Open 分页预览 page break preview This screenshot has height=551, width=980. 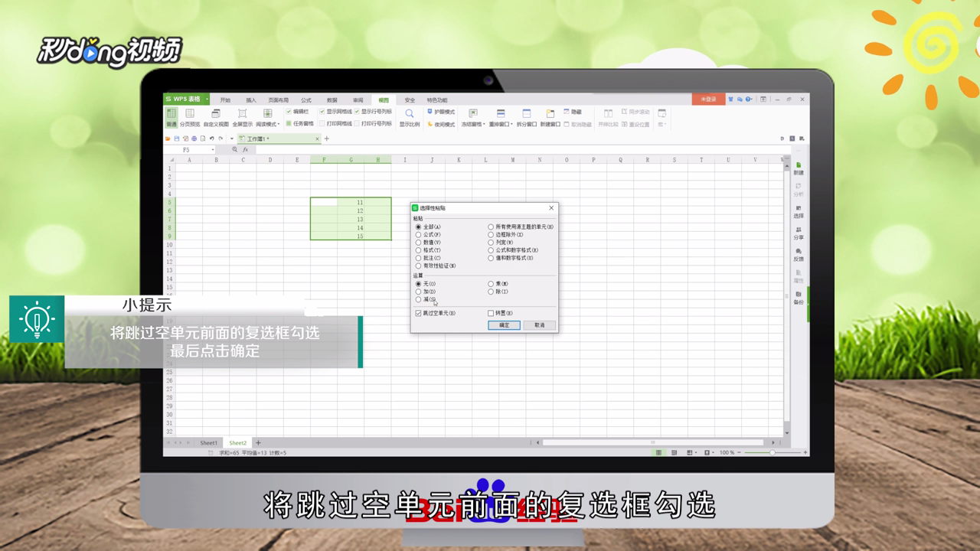(190, 117)
